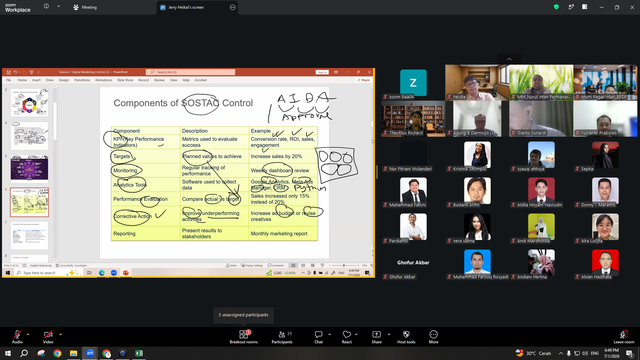Click the '5 unassigned participants' tooltip
Viewport: 640px width, 360px height.
coord(243,315)
